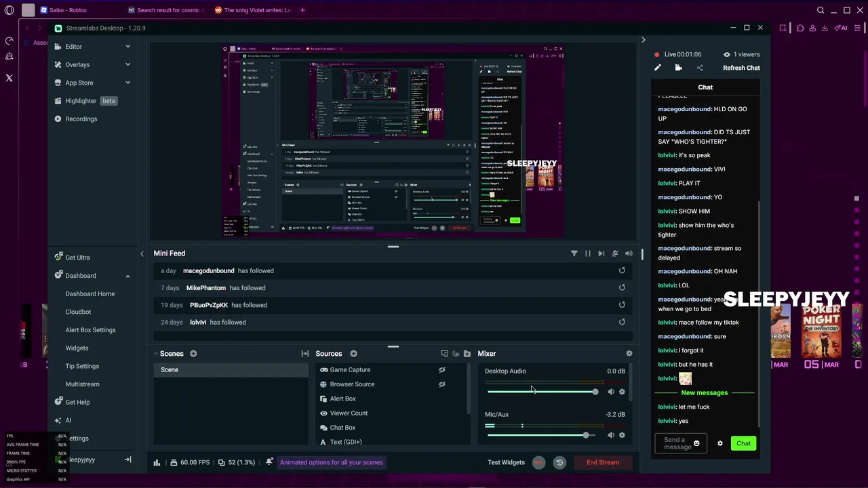Select the Scene item in Scenes list
Image resolution: width=868 pixels, height=488 pixels.
231,370
